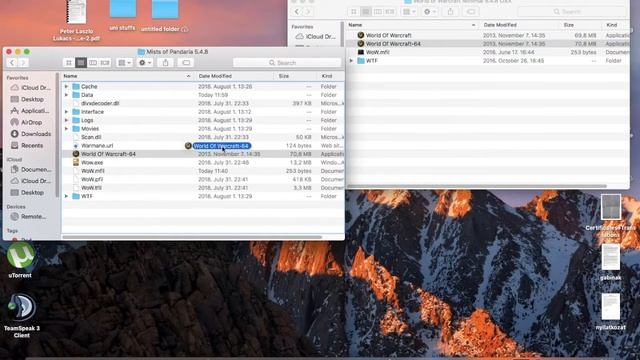Sort by Size column in Pandaria window
Image resolution: width=640 pixels, height=360 pixels.
295,76
